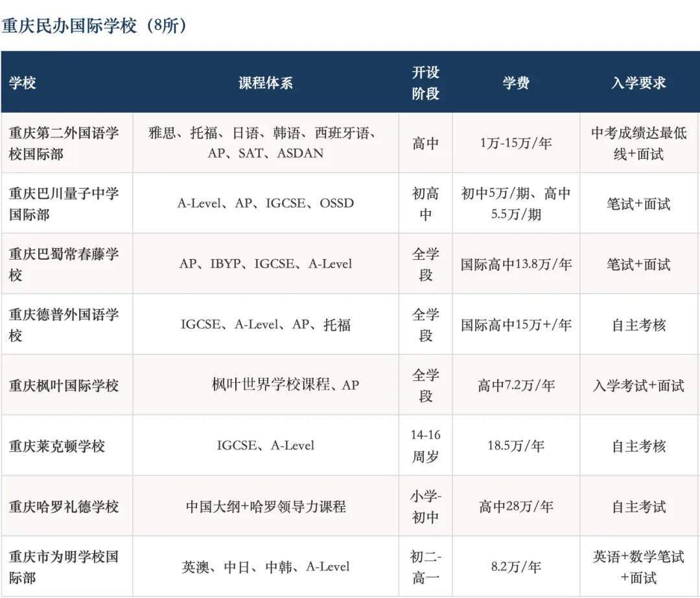Click school name 重庆枫叶国际学校
This screenshot has height=598, width=700.
64,385
